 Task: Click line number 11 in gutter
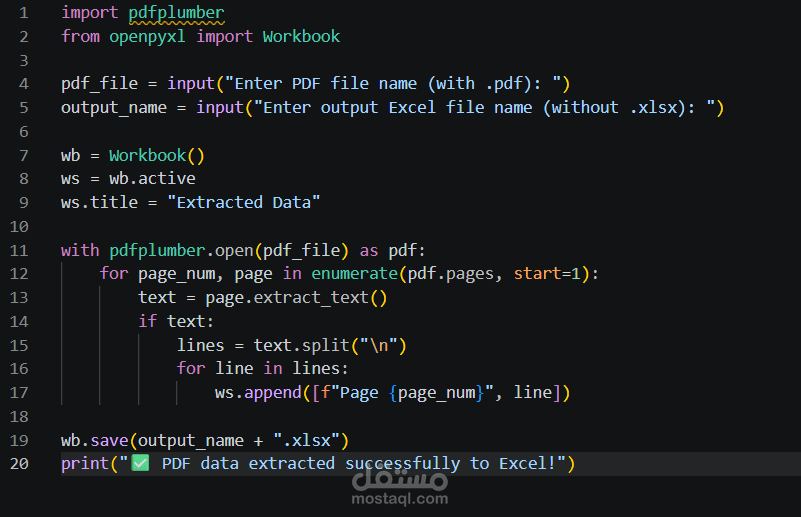click(x=19, y=250)
